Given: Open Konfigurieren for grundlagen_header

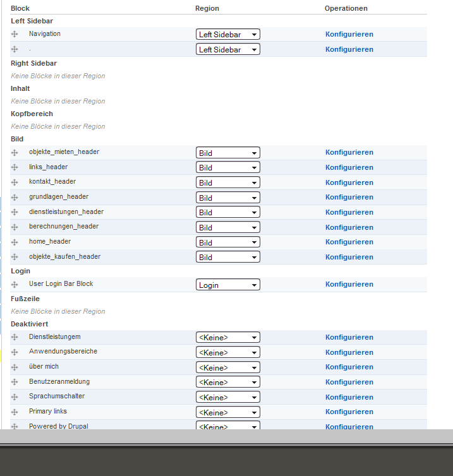Looking at the screenshot, I should click(349, 198).
